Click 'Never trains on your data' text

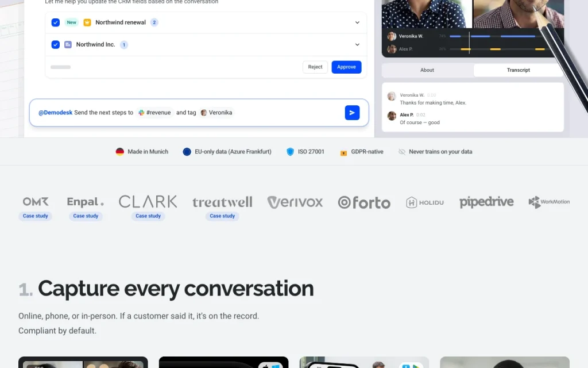[440, 152]
